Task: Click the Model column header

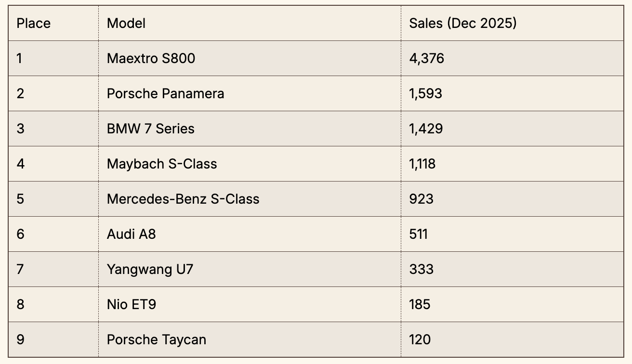Action: click(x=126, y=23)
